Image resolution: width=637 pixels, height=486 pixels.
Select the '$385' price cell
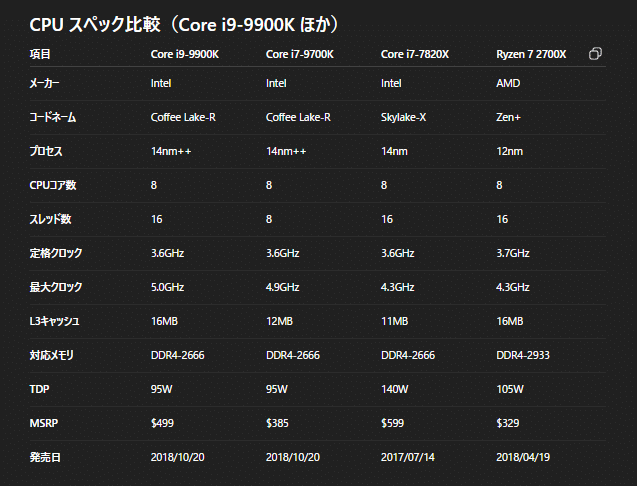coord(277,423)
